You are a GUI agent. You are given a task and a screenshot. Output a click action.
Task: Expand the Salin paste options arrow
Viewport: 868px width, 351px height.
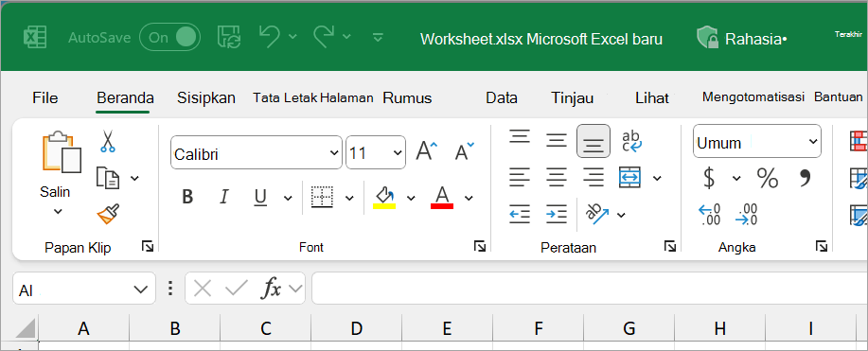(58, 212)
